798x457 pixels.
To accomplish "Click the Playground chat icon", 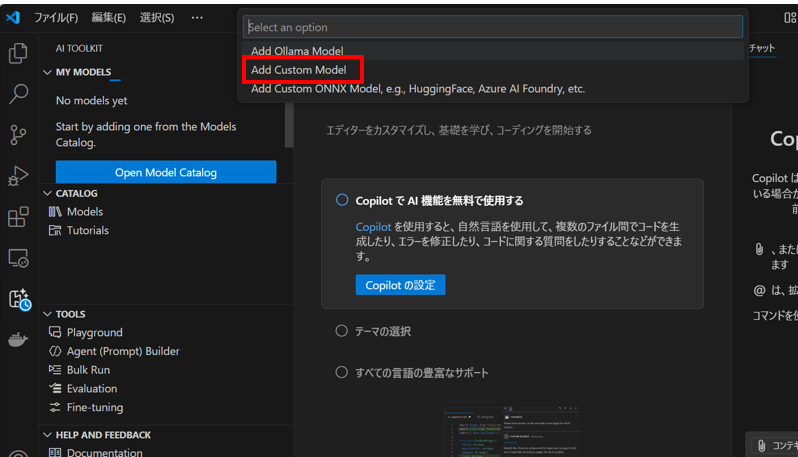I will [x=55, y=332].
